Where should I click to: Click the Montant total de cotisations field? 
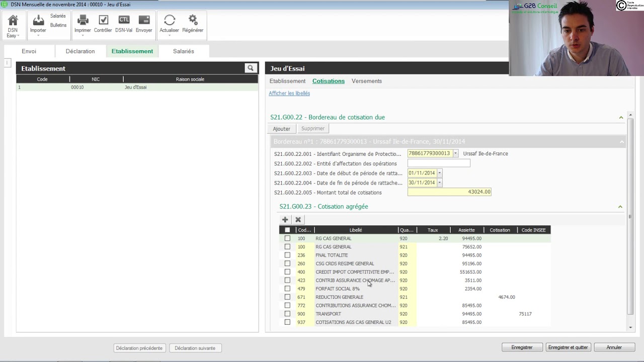(449, 192)
